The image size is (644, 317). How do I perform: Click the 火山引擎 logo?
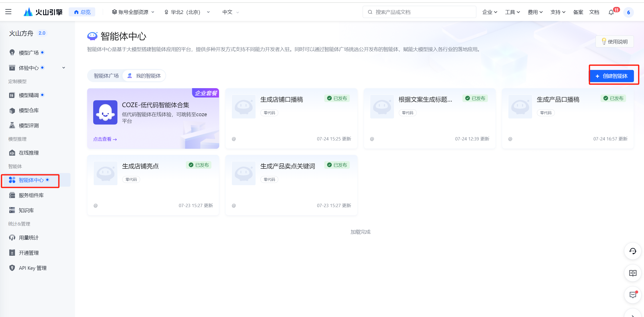(x=43, y=12)
